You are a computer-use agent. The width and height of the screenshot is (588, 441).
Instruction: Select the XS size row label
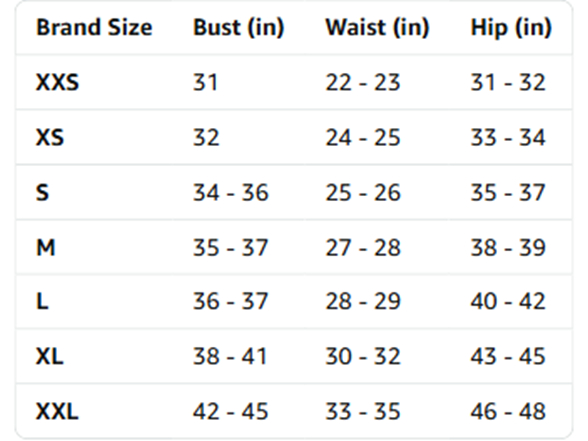tap(50, 137)
